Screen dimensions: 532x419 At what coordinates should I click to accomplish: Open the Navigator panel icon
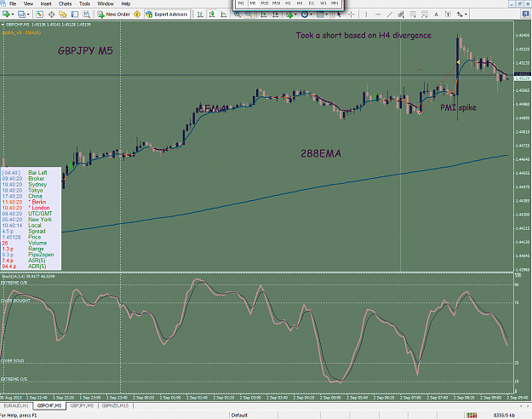tap(63, 14)
